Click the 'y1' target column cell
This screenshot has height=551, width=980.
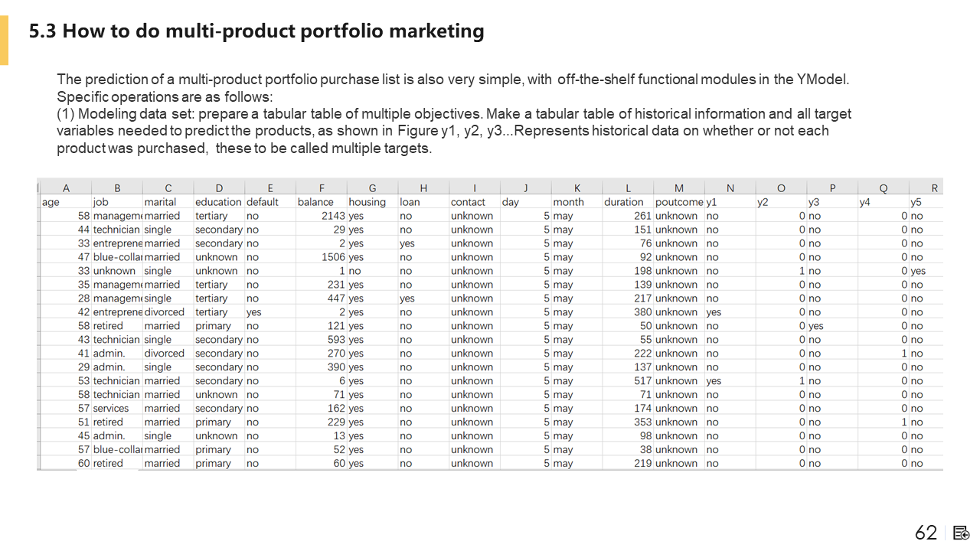(x=712, y=202)
